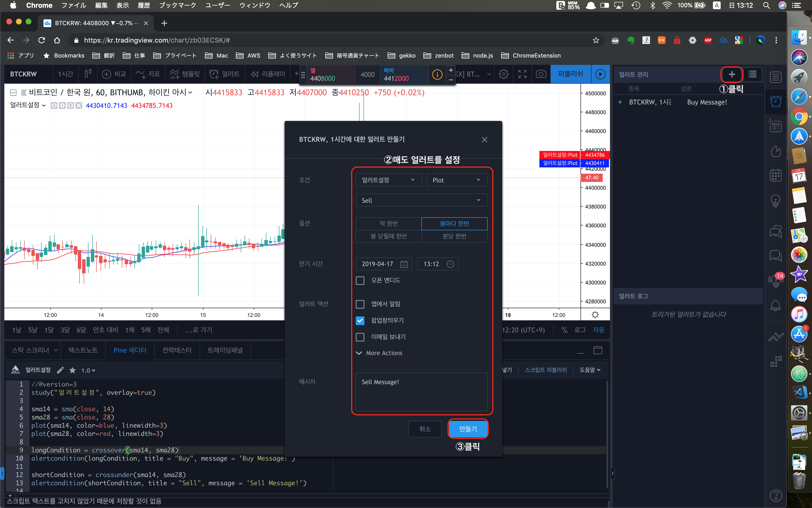Open the 템플릿 indicator templates
The image size is (812, 508).
(185, 74)
